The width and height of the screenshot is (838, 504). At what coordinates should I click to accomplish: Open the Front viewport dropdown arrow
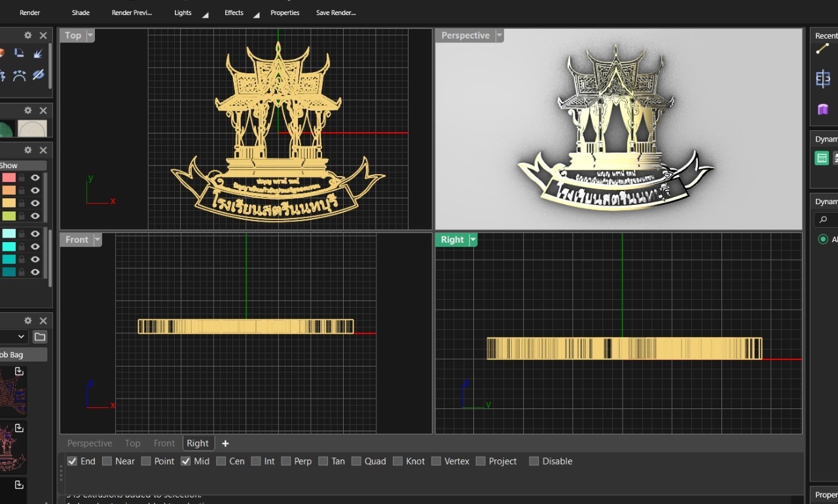(98, 240)
